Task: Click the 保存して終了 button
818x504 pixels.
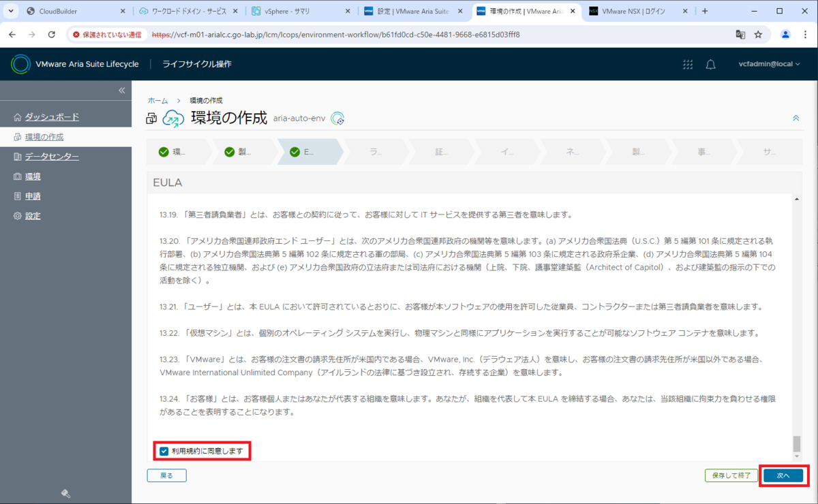Action: (731, 475)
